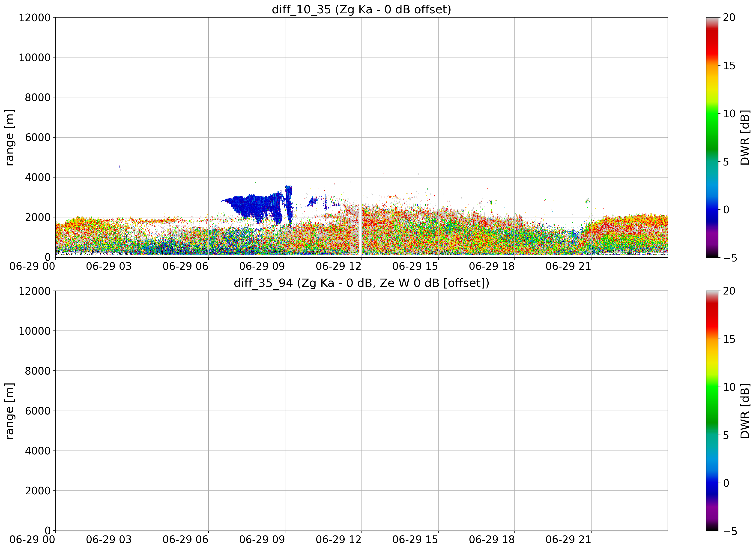Click the title "diff_10_35 (Zg Ka - 0 dB offset)"

tap(361, 9)
